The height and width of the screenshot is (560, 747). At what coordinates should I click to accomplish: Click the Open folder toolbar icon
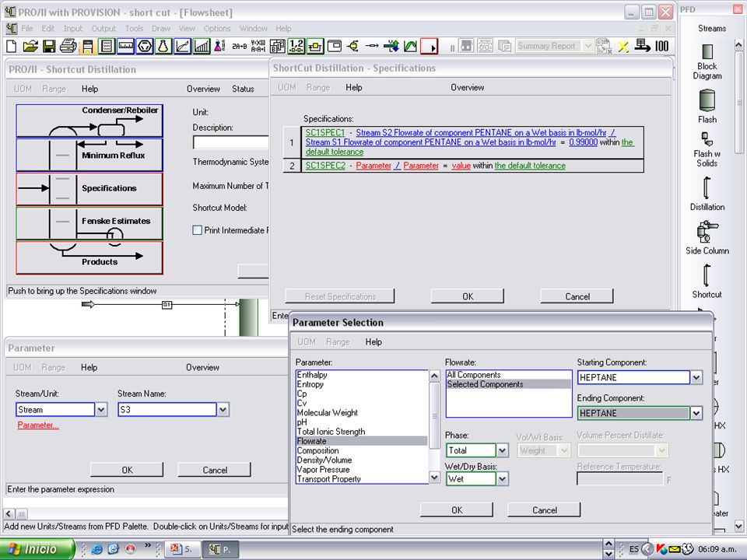(x=30, y=46)
